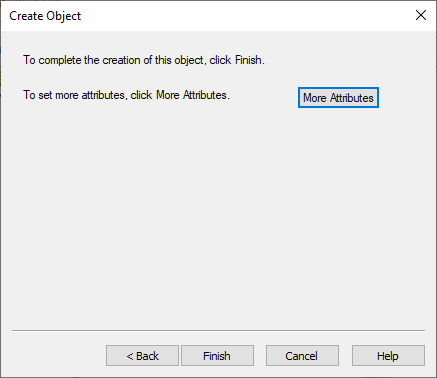Finish creating the object
This screenshot has width=437, height=378.
(217, 356)
